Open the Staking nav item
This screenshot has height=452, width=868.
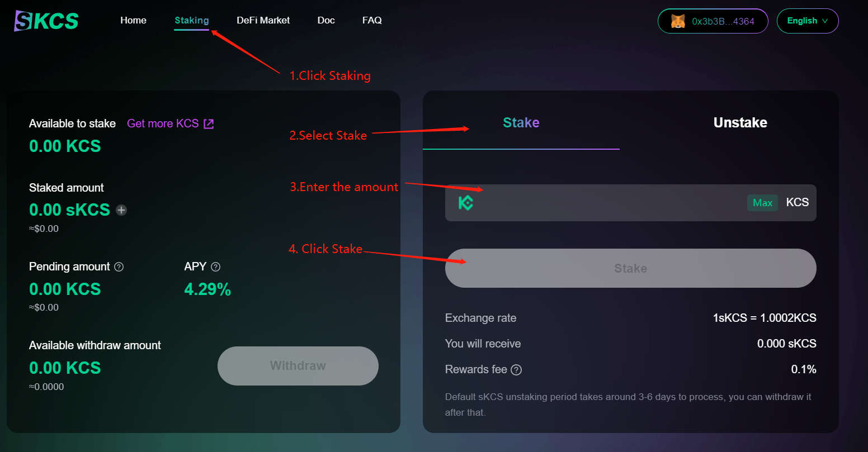(x=192, y=21)
